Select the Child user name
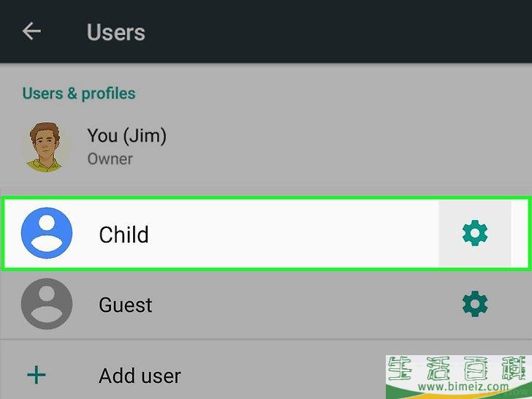Screen dimensions: 532x399 point(123,234)
